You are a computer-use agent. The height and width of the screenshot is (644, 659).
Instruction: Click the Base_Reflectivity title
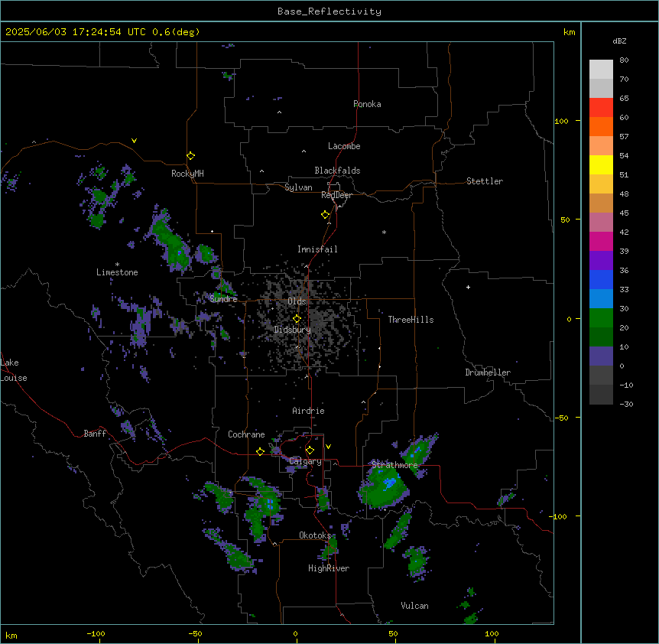329,11
